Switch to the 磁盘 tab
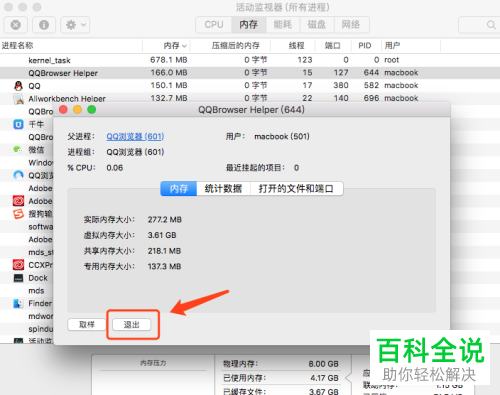 click(x=317, y=25)
